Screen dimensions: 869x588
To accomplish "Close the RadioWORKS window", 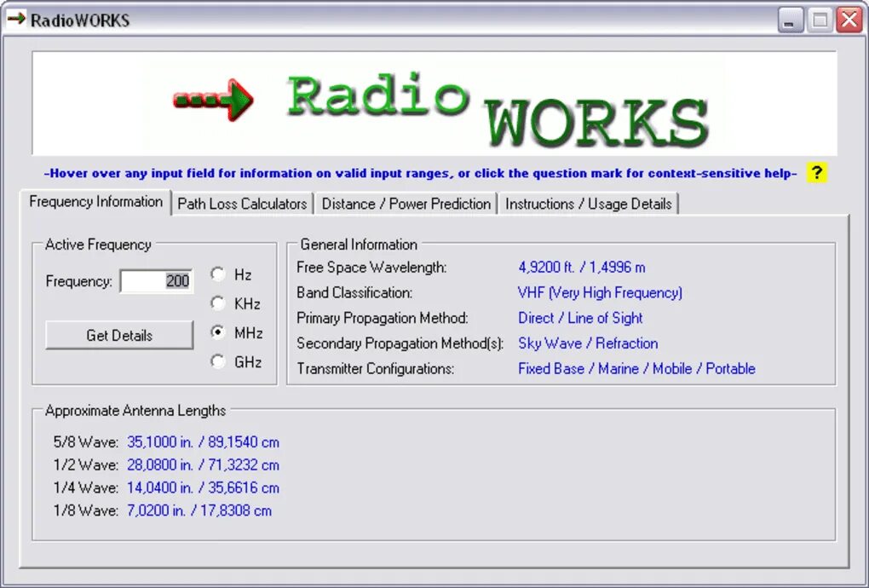I will tap(849, 20).
